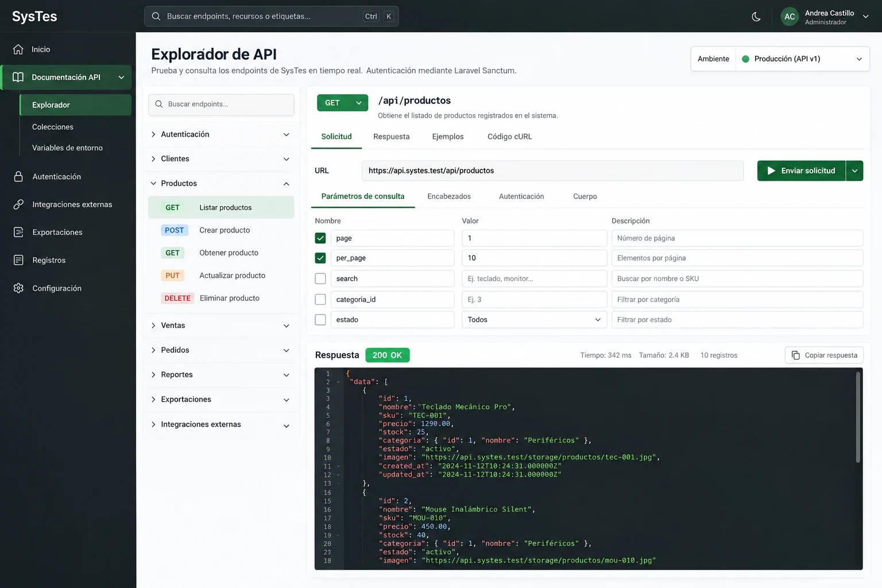This screenshot has height=588, width=882.
Task: Open the estado value Todos dropdown
Action: (x=534, y=320)
